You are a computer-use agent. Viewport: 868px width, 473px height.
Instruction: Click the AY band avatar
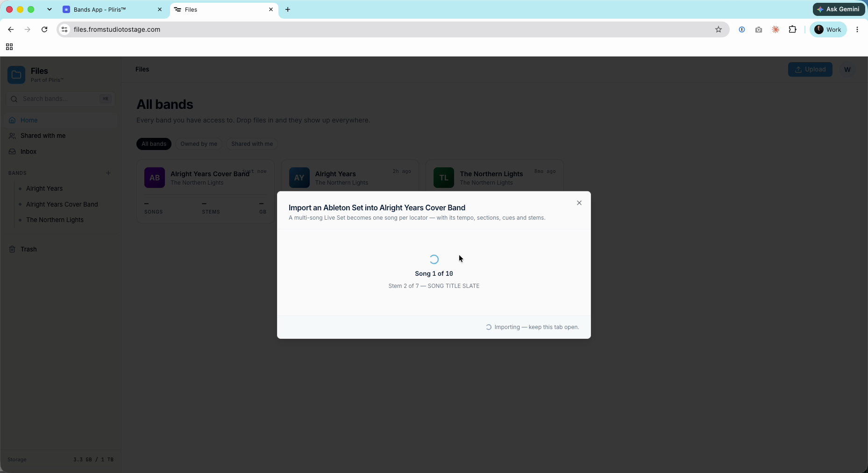point(299,178)
